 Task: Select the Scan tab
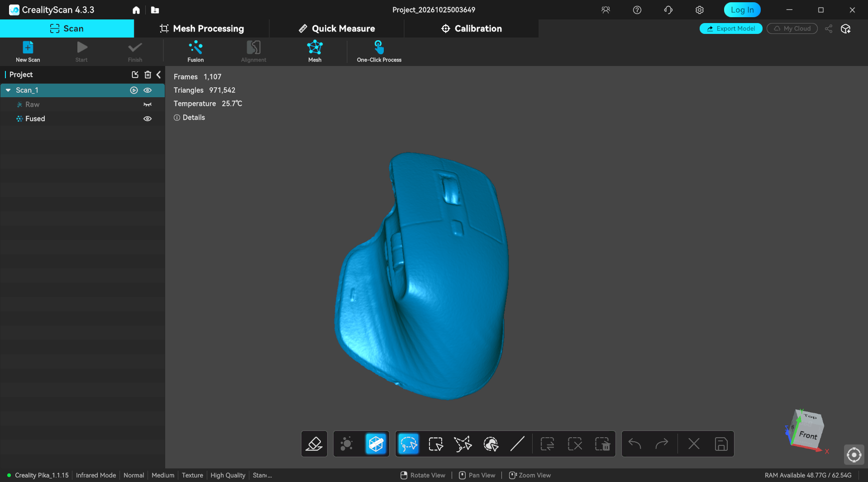[x=67, y=28]
